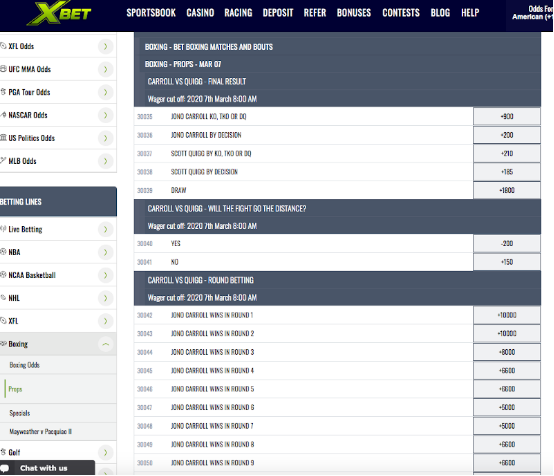Open the Chat with us widget
The width and height of the screenshot is (554, 476).
47,468
